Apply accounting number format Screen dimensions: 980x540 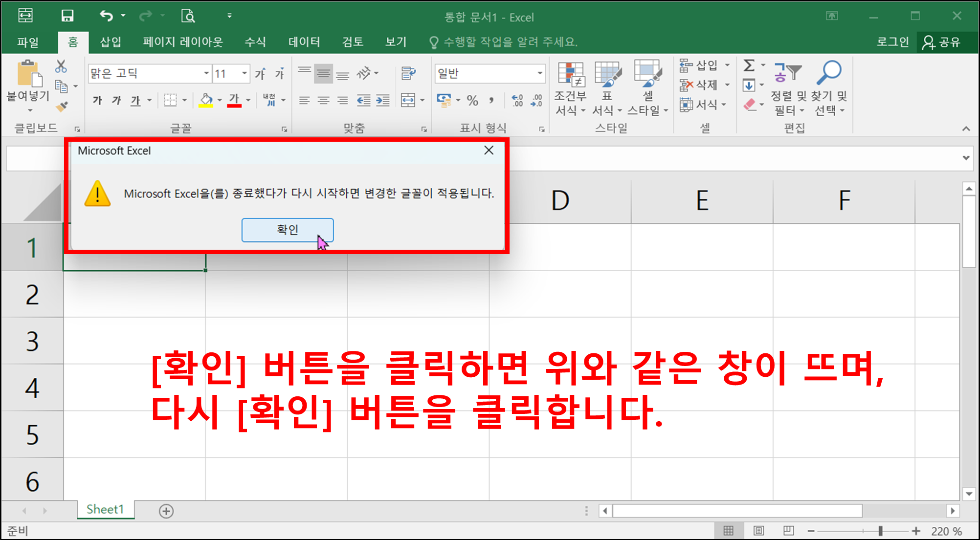444,100
